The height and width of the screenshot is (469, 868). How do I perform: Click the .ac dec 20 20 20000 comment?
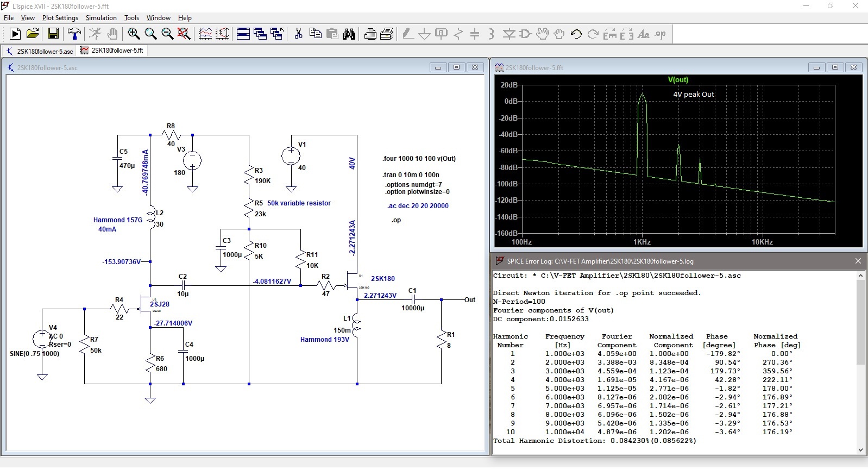(418, 206)
